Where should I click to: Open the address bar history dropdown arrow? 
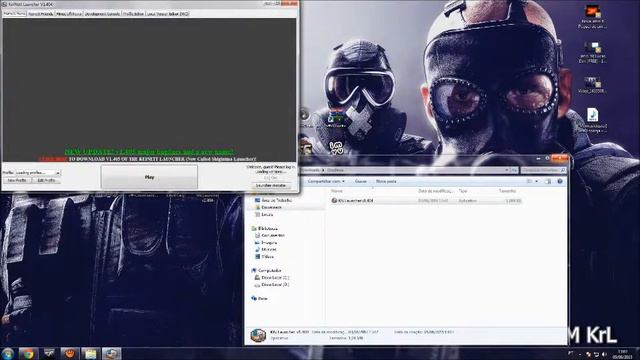tap(507, 170)
